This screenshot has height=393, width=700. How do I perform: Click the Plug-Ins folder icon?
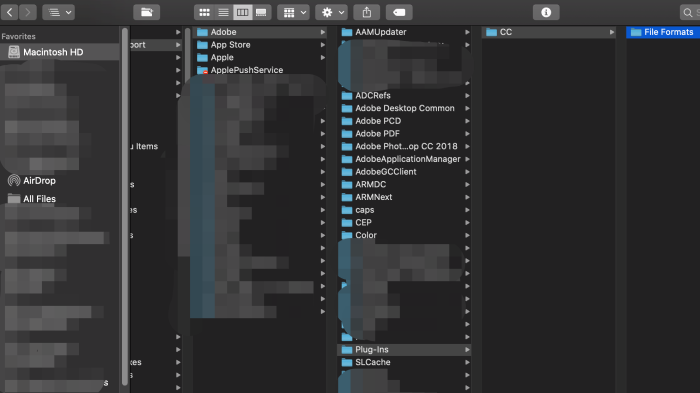[347, 350]
